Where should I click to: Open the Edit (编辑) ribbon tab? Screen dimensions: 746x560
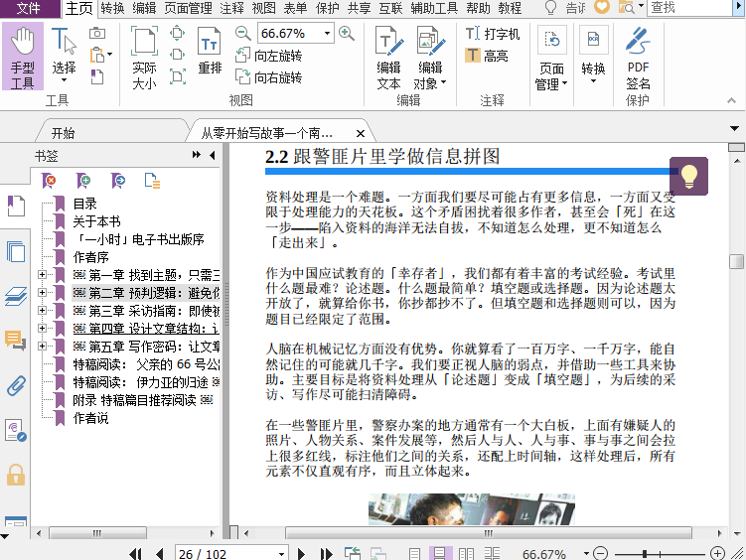[x=144, y=8]
